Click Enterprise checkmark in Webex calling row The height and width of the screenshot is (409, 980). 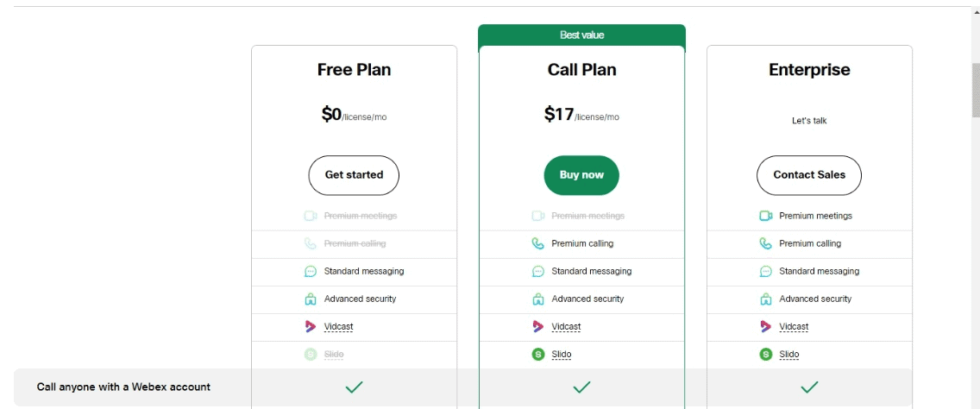click(x=809, y=387)
